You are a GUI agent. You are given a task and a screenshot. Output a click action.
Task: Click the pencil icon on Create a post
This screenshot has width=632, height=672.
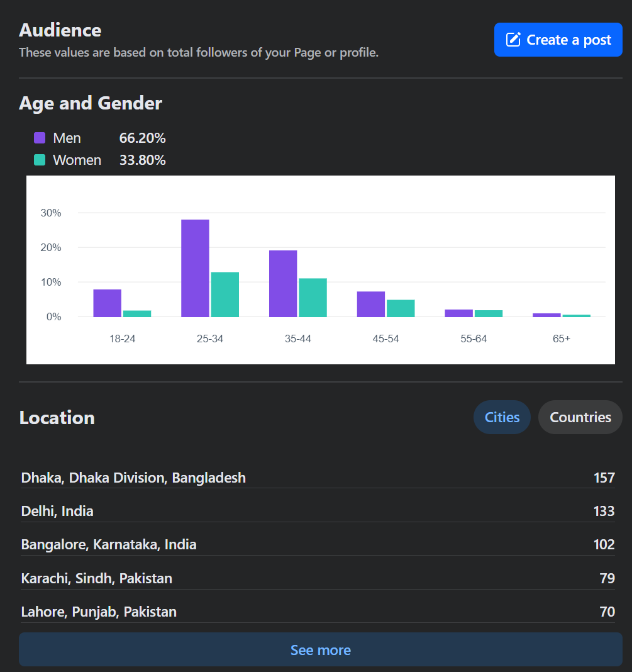[514, 39]
